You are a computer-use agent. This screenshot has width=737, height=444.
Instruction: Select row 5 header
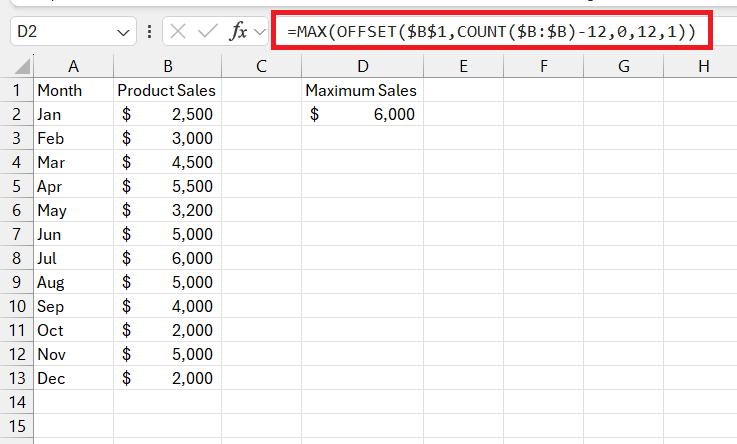click(x=17, y=186)
